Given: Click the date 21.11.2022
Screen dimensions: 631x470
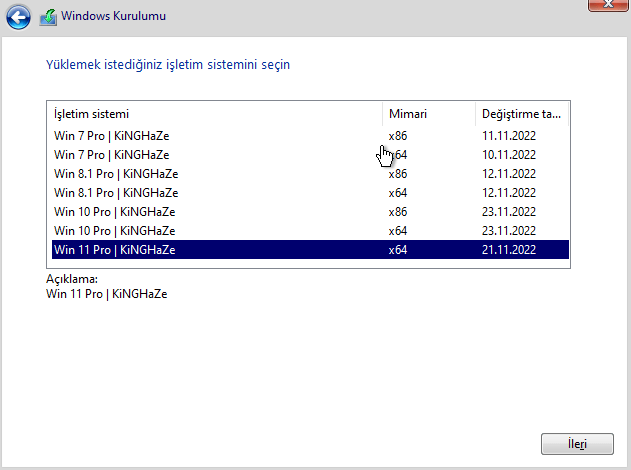Looking at the screenshot, I should pos(509,249).
